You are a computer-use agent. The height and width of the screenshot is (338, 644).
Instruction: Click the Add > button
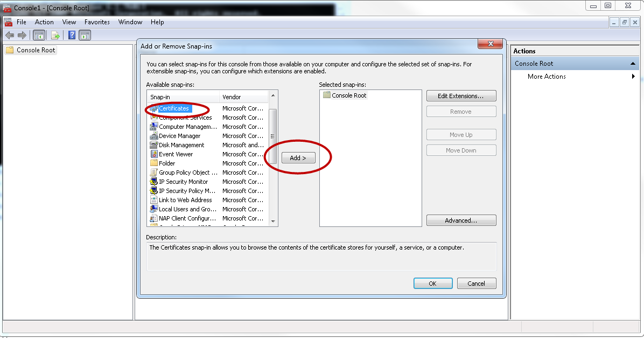coord(298,158)
